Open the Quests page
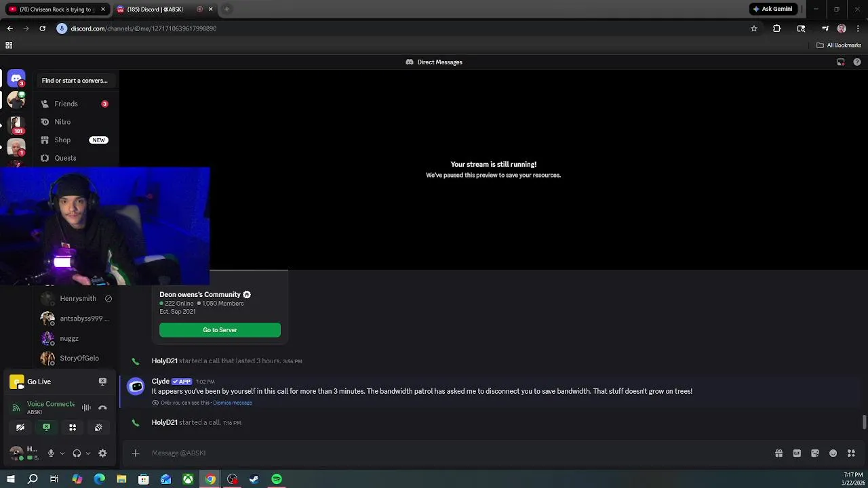868x488 pixels. pyautogui.click(x=75, y=158)
